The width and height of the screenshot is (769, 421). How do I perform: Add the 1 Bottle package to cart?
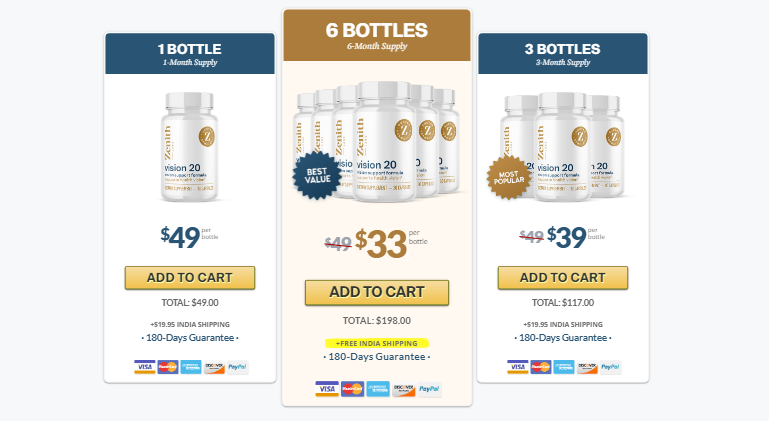point(190,278)
